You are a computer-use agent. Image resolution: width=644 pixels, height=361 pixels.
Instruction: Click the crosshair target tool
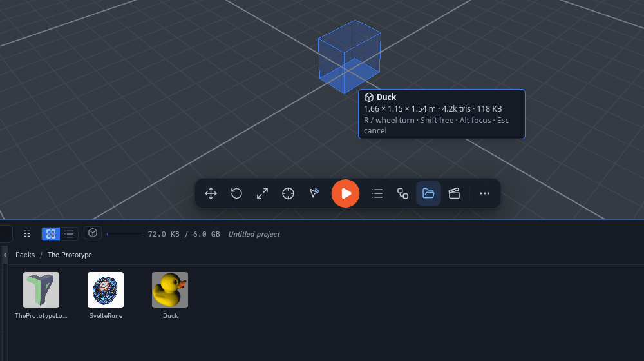(x=289, y=193)
